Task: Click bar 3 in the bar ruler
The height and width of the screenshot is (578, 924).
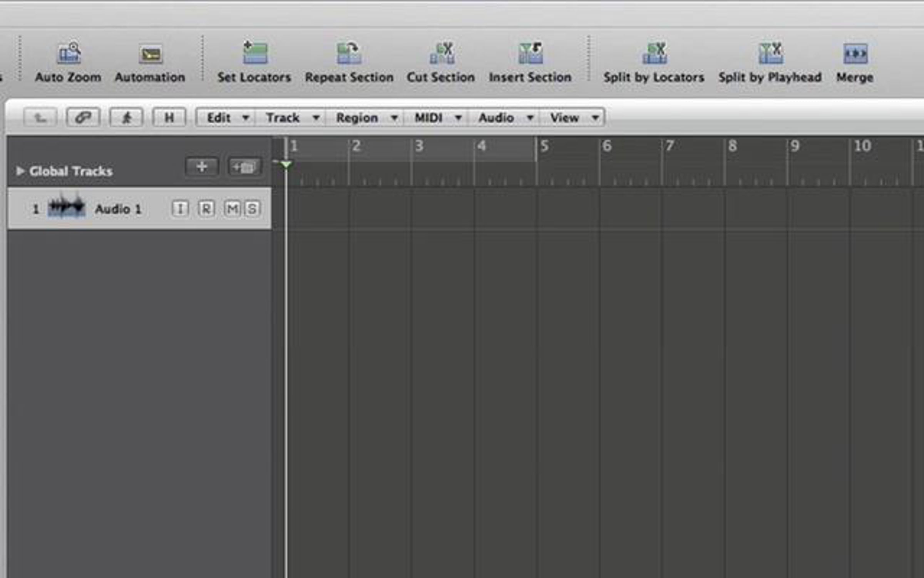Action: 419,146
